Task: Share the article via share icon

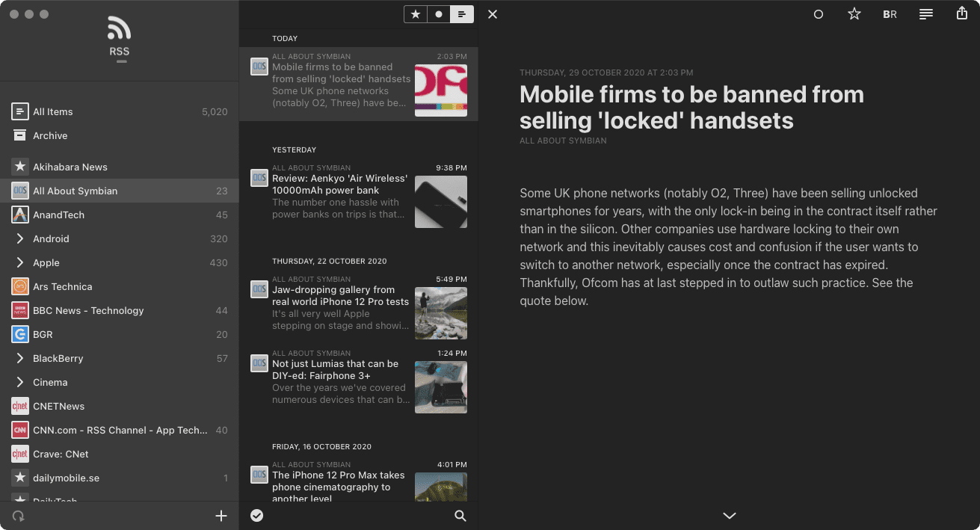Action: (962, 13)
